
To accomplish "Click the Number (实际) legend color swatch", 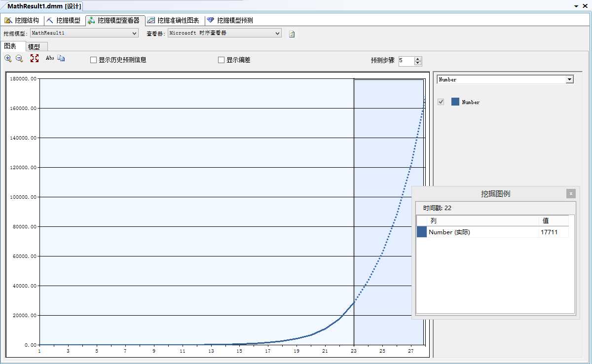I will [422, 232].
